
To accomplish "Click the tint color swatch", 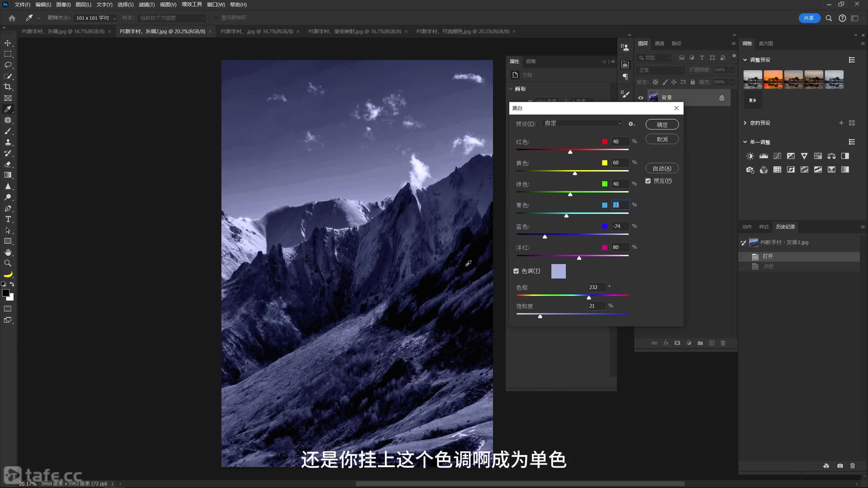I will (x=558, y=271).
